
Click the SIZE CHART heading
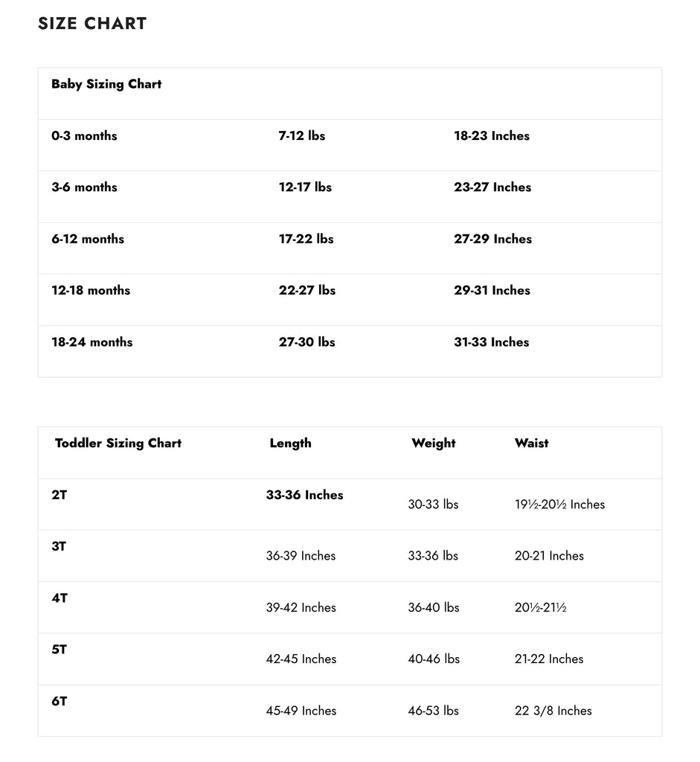[x=92, y=24]
